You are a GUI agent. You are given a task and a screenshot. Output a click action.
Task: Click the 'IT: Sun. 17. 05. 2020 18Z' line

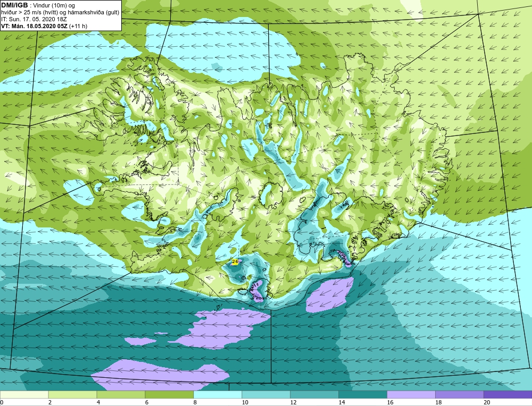point(34,19)
